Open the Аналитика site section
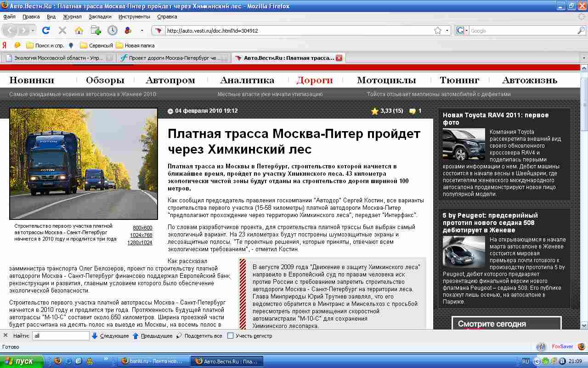The width and height of the screenshot is (588, 368). [x=247, y=80]
